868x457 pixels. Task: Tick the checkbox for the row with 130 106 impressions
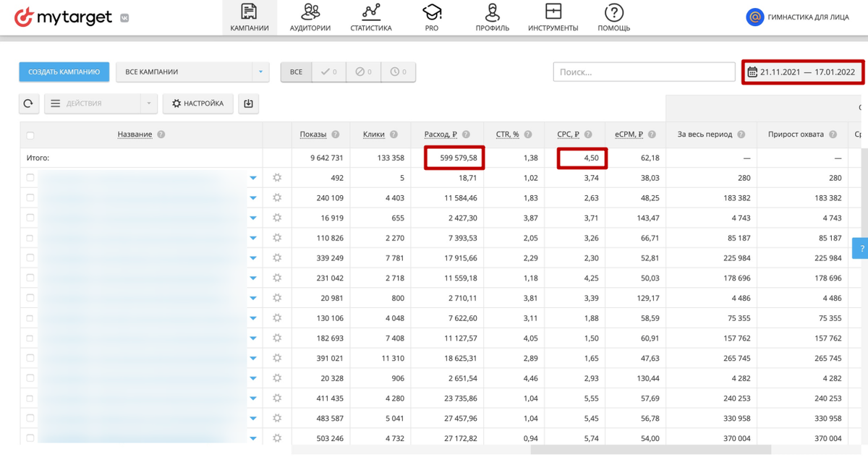tap(30, 318)
